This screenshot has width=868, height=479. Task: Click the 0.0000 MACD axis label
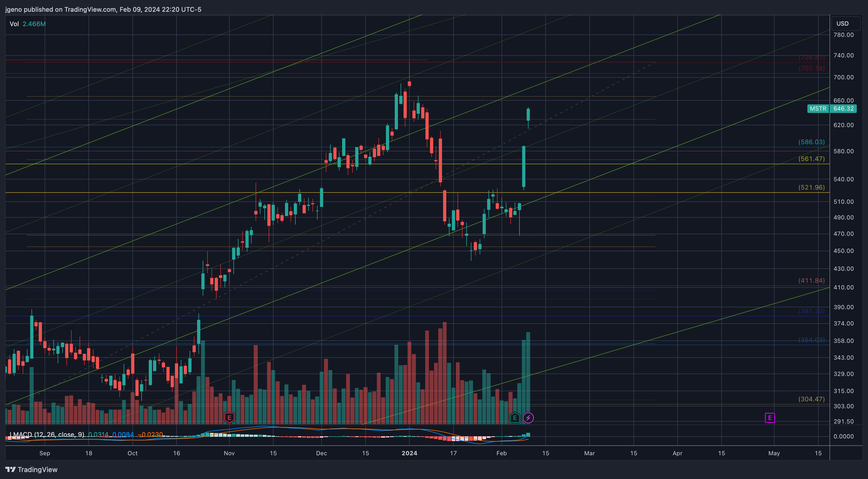[x=843, y=437]
